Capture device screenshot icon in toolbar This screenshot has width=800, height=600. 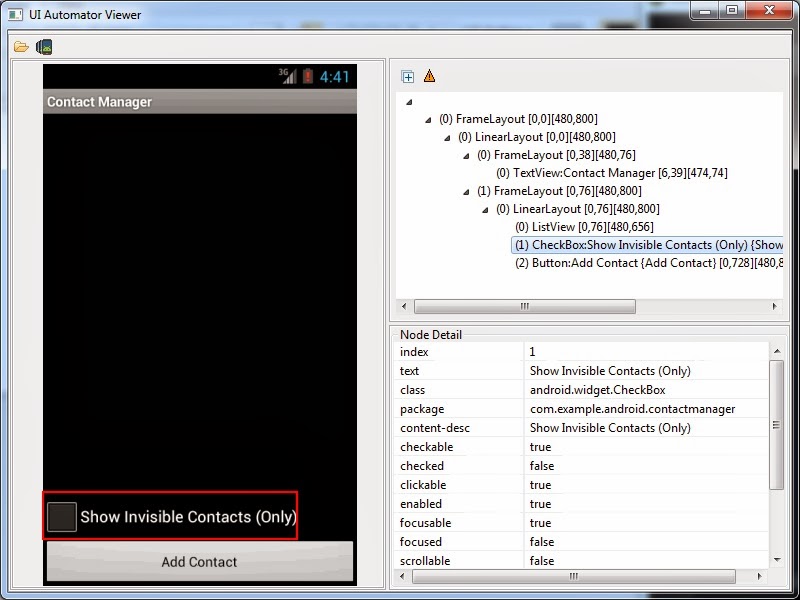click(44, 47)
